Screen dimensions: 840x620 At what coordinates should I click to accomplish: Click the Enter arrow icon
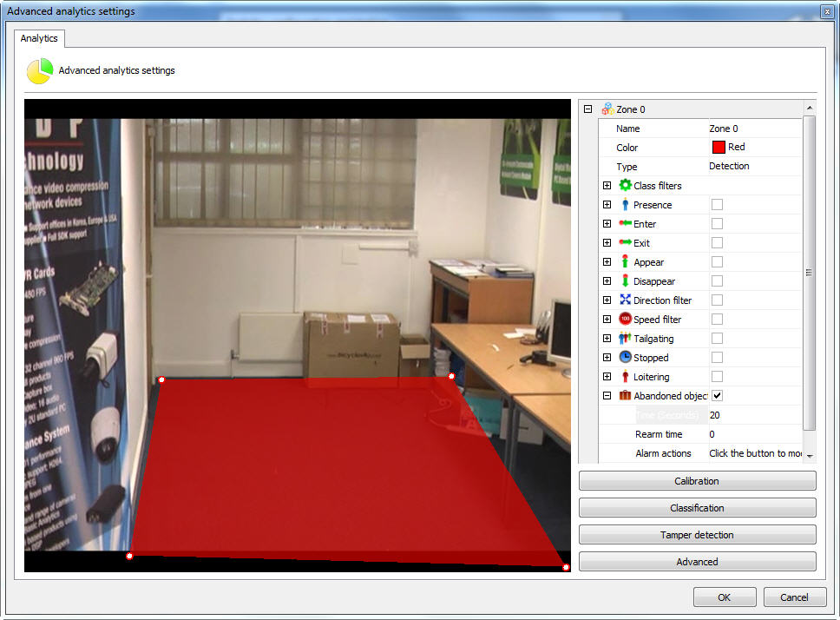pos(625,223)
